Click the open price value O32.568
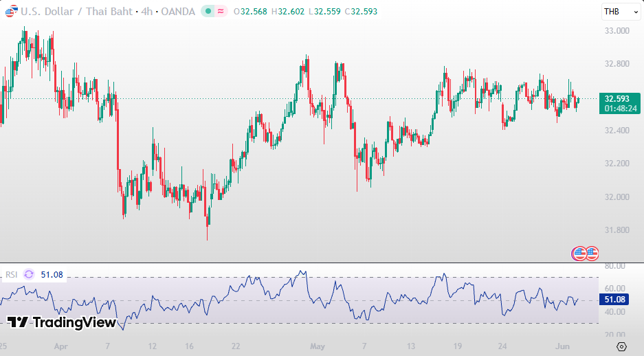The height and width of the screenshot is (356, 644). [250, 12]
